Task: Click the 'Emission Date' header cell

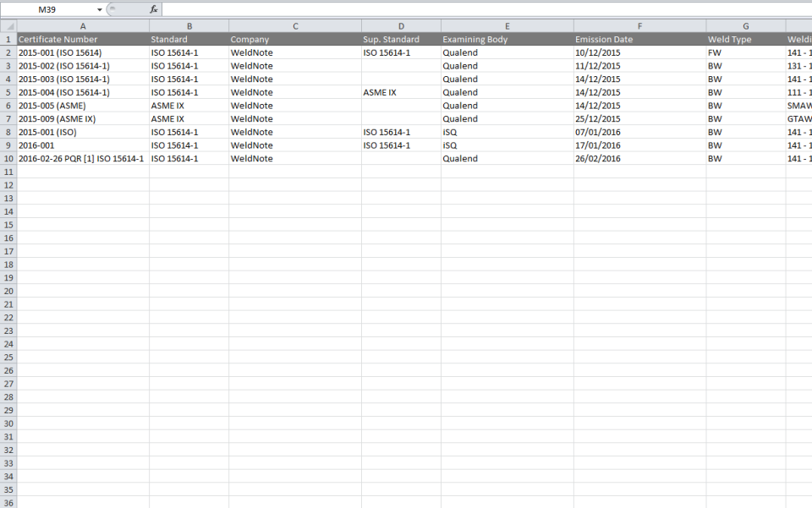Action: 640,40
